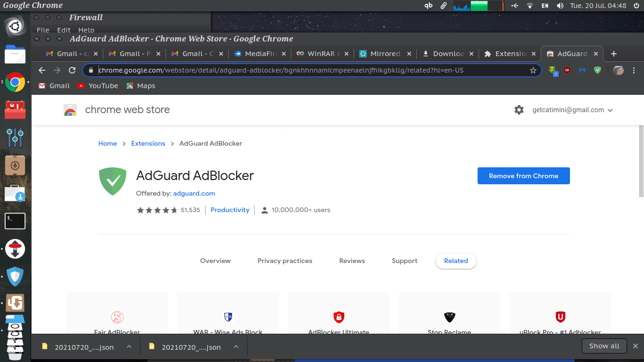Focus the address bar URL
644x362 pixels.
point(311,70)
